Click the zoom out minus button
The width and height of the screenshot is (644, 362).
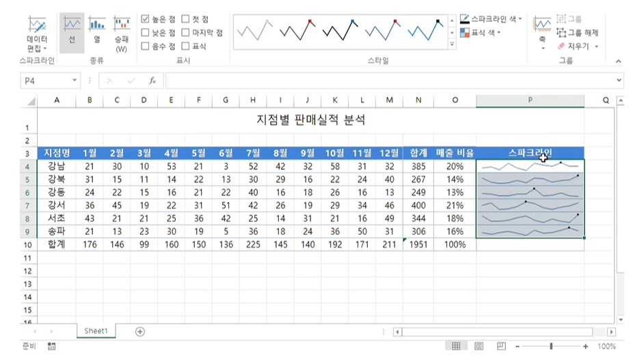pos(518,346)
